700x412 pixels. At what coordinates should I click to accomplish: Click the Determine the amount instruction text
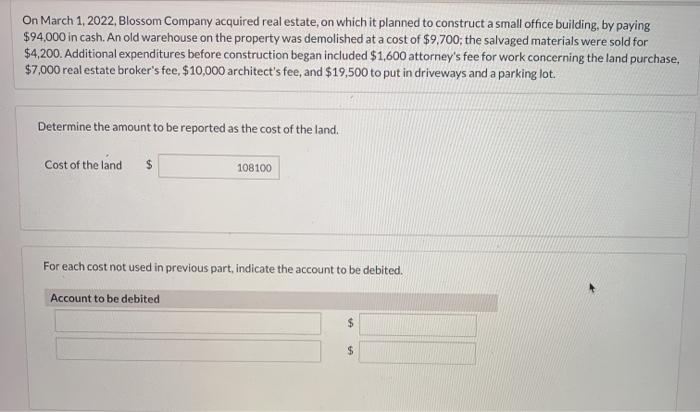click(188, 128)
